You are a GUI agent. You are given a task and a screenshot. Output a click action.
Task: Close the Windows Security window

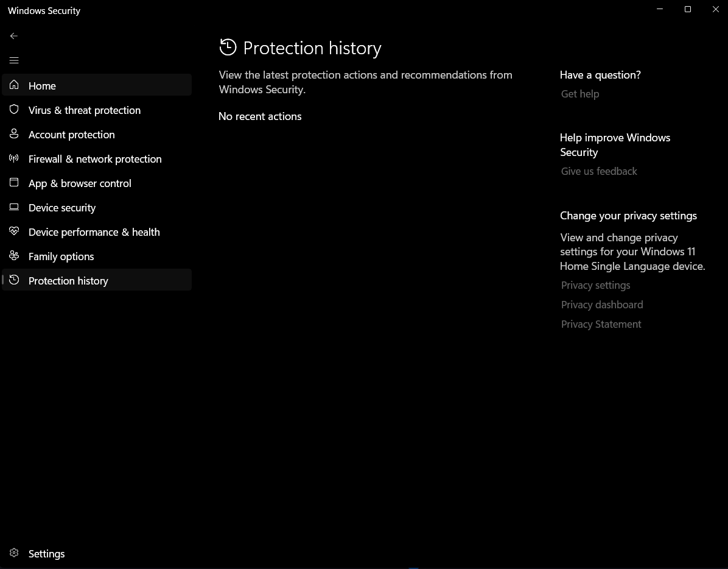715,9
